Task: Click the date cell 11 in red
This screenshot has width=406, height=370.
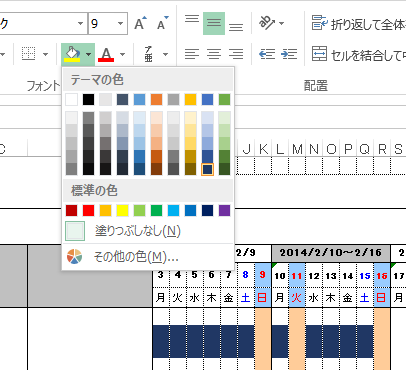Action: point(297,276)
